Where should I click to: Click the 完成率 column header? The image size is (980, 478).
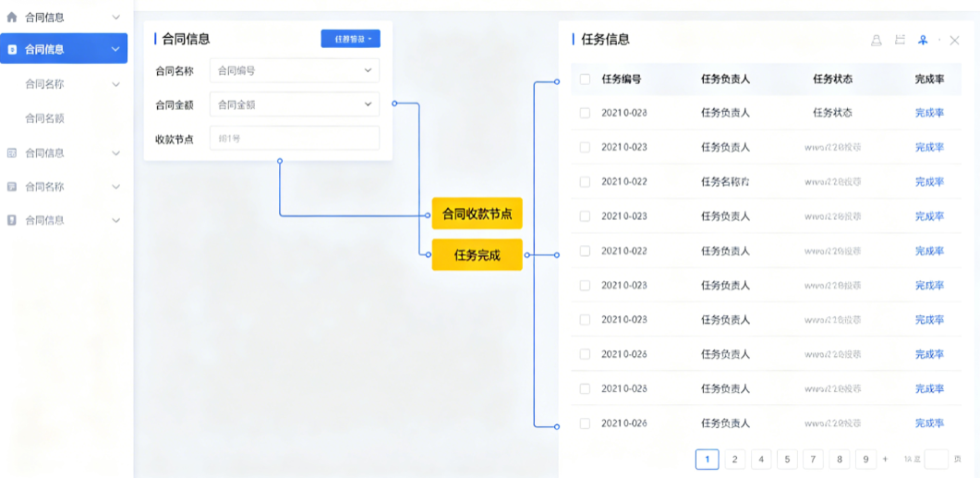click(929, 79)
